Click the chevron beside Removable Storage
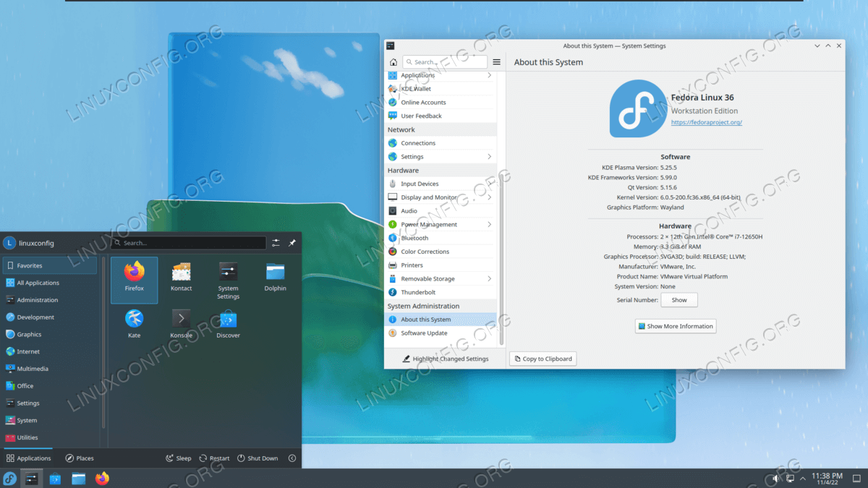868x488 pixels. coord(489,279)
